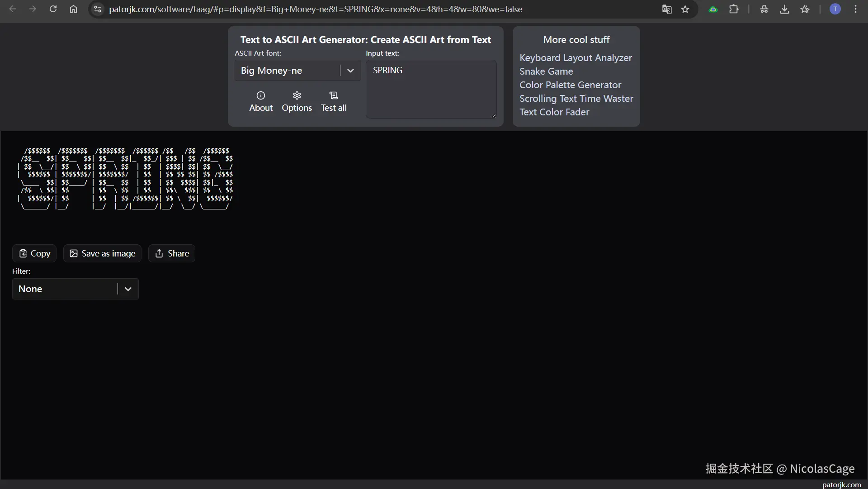Save the ASCII art as image
The width and height of the screenshot is (868, 489).
coord(102,253)
